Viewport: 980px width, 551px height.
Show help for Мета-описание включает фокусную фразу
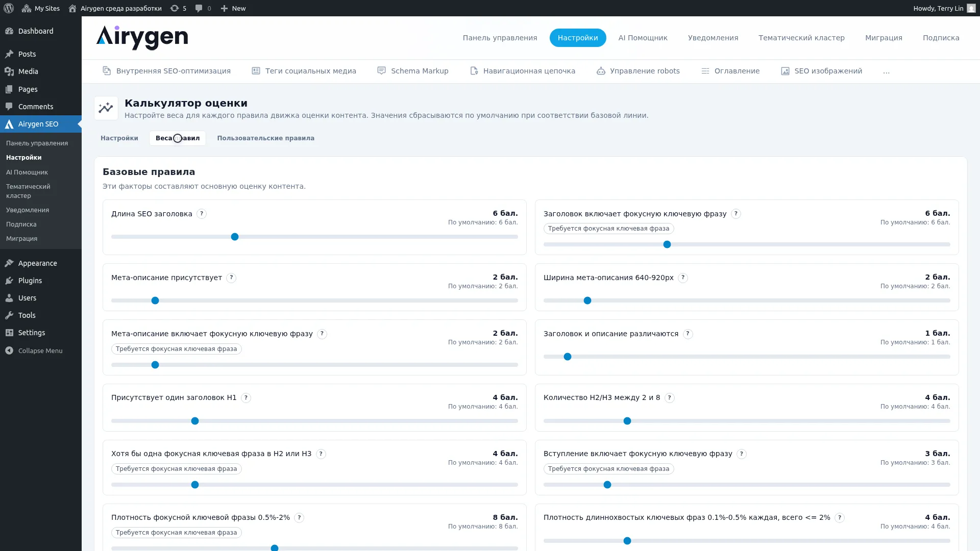click(322, 334)
